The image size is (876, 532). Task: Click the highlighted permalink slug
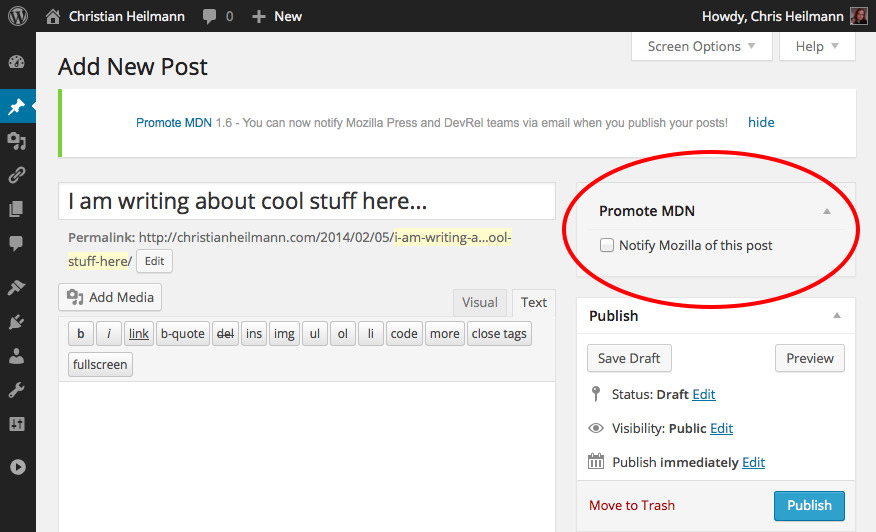453,238
